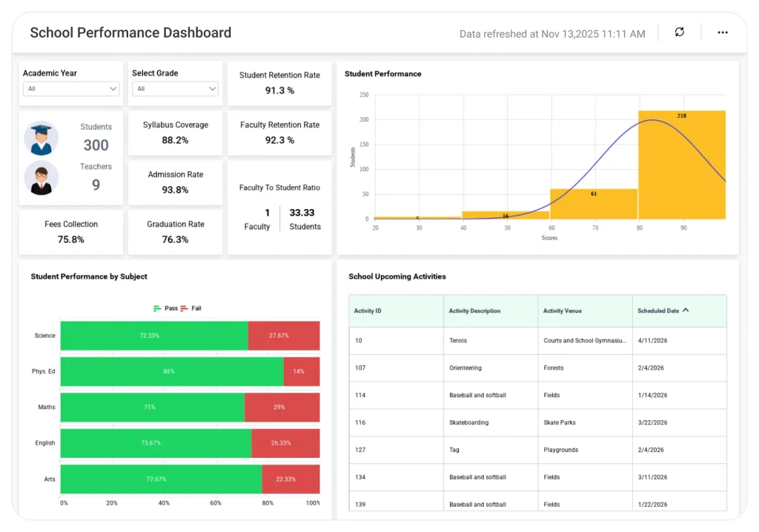The width and height of the screenshot is (759, 532).
Task: Click Activity ID 114 cell
Action: point(396,395)
